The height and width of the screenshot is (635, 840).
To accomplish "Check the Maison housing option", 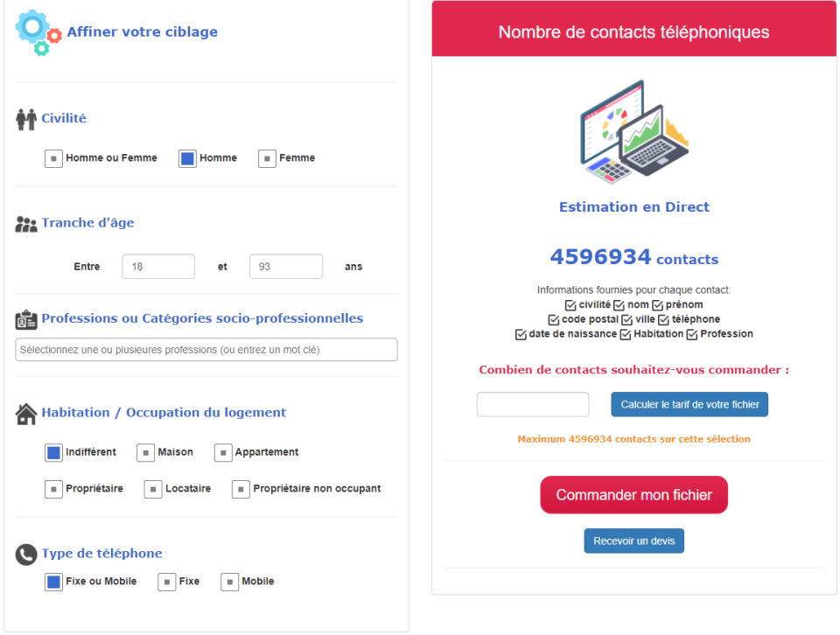I will pos(145,453).
